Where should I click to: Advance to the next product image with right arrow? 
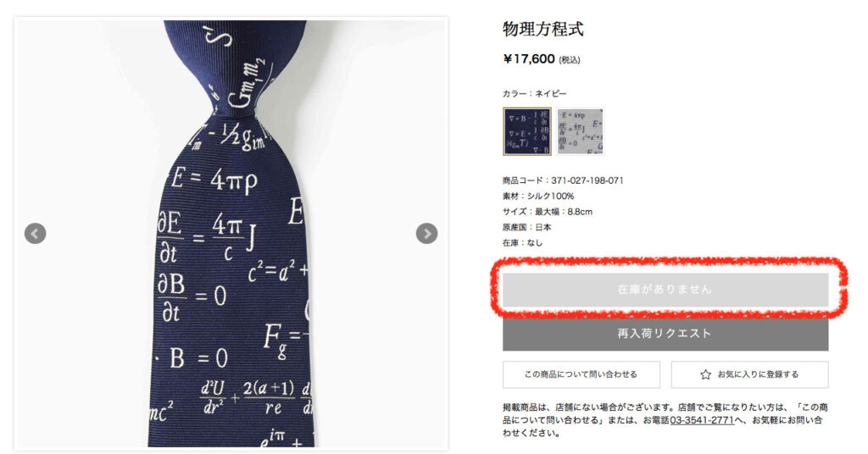(426, 234)
